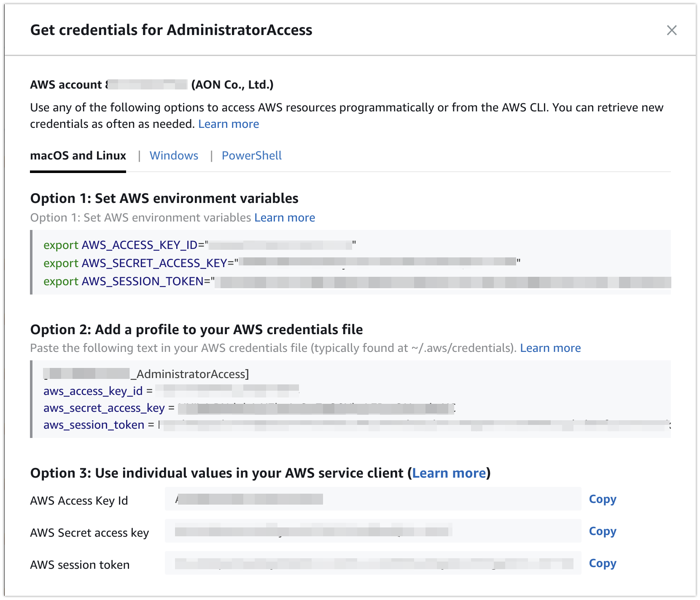The height and width of the screenshot is (600, 700).
Task: Copy the AWS session token
Action: 603,563
